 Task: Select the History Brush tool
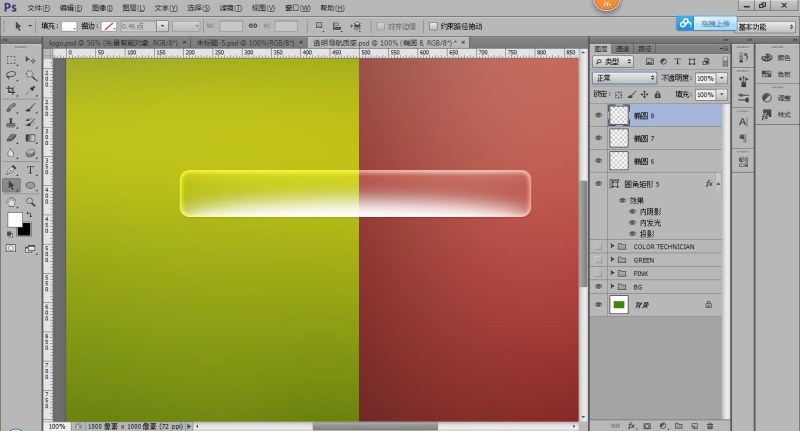pyautogui.click(x=30, y=123)
